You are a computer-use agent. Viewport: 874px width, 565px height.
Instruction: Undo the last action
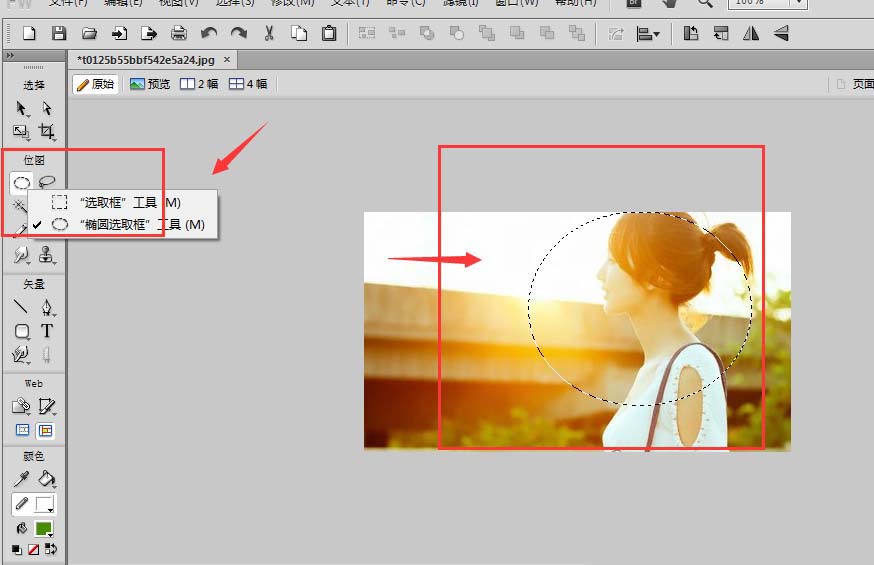(209, 33)
